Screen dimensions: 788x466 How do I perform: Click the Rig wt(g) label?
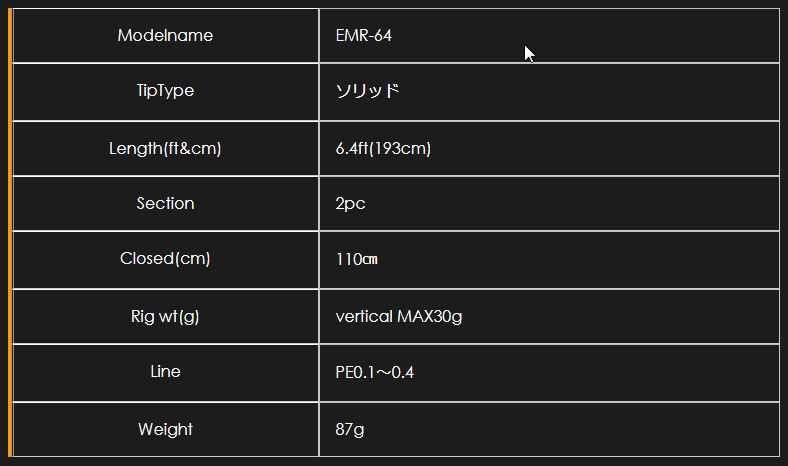(x=165, y=316)
